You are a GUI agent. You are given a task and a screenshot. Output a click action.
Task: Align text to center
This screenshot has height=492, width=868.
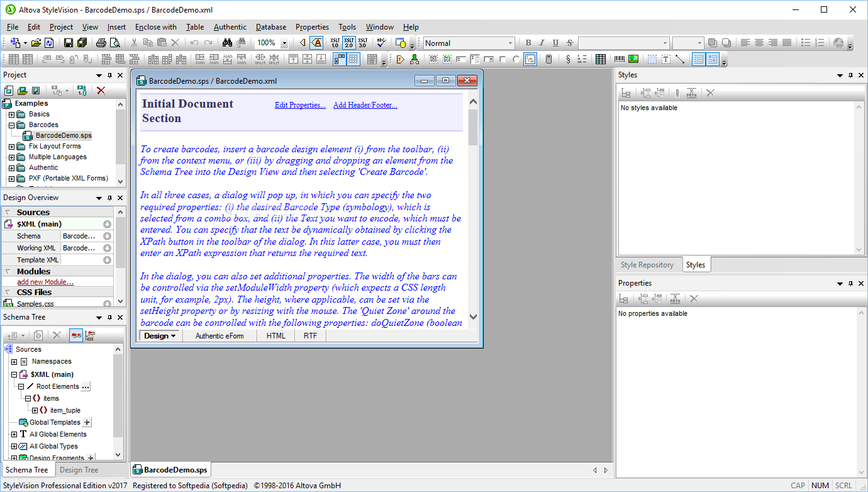click(x=759, y=43)
